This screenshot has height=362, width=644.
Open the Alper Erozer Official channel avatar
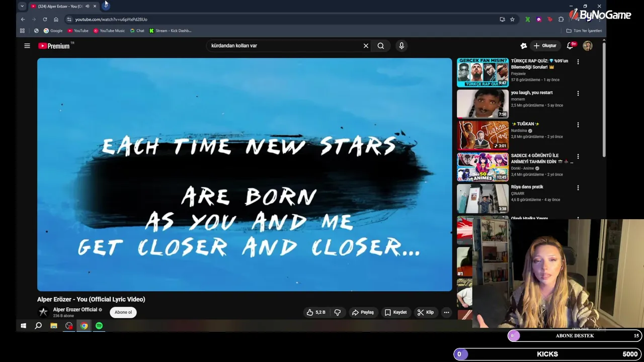43,312
